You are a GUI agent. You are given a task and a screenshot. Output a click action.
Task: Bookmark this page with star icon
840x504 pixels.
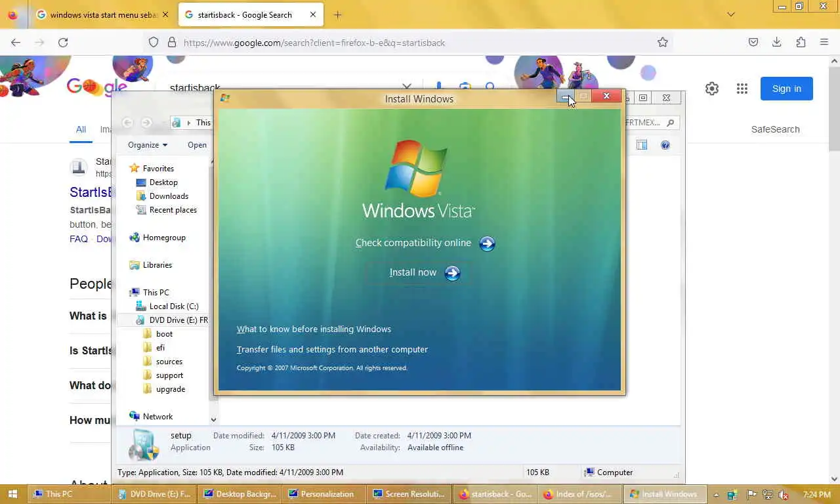663,43
